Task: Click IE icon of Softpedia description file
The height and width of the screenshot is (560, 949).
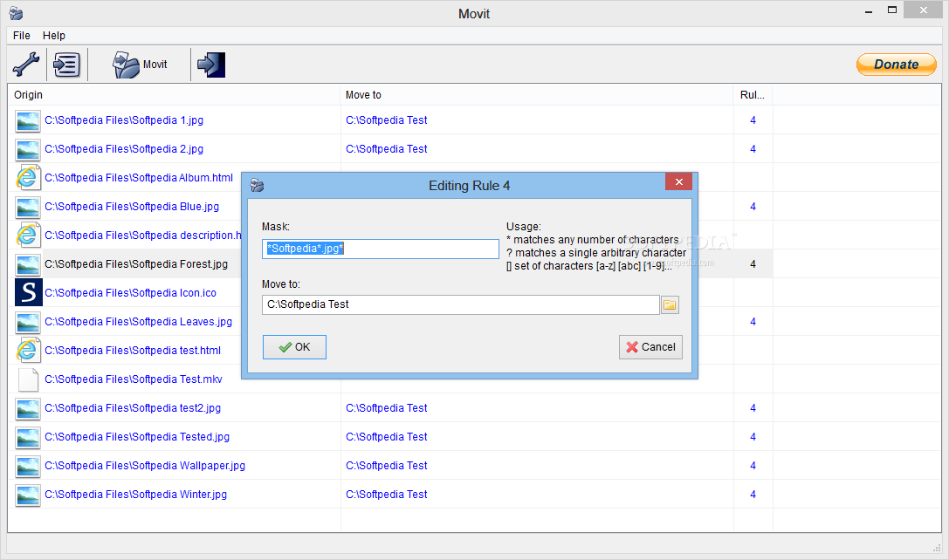Action: pos(28,236)
